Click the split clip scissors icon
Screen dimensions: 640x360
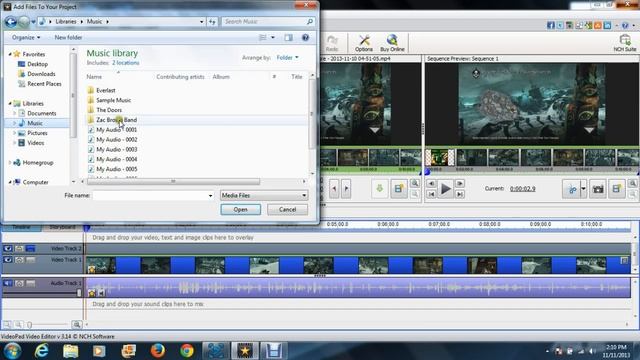tap(571, 189)
